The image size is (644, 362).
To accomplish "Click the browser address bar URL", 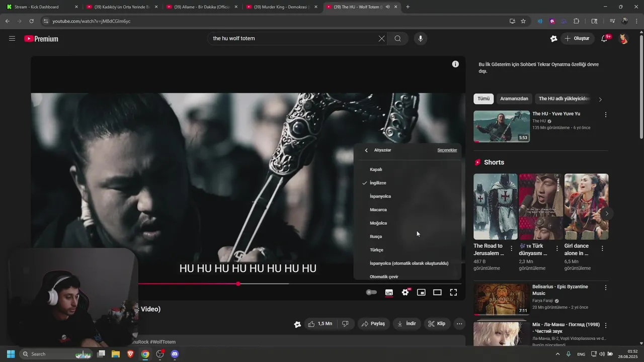I will click(x=92, y=21).
